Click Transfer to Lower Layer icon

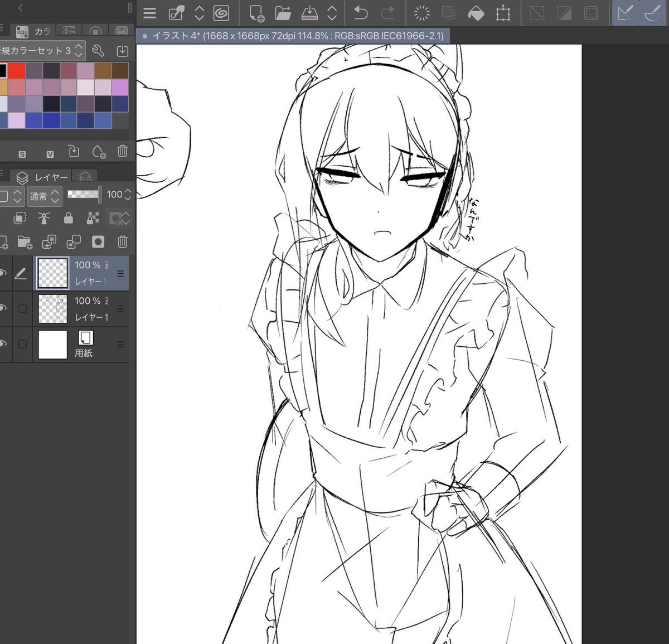click(49, 241)
